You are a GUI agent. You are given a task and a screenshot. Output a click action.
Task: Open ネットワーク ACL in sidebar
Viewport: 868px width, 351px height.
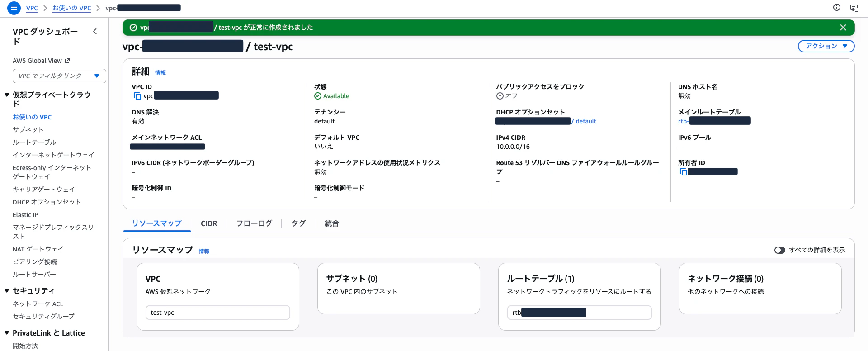pos(38,304)
